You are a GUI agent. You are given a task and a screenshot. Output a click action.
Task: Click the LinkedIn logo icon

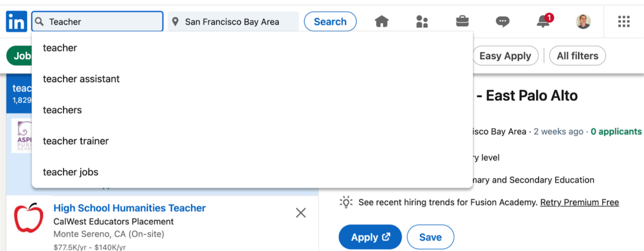click(x=16, y=21)
